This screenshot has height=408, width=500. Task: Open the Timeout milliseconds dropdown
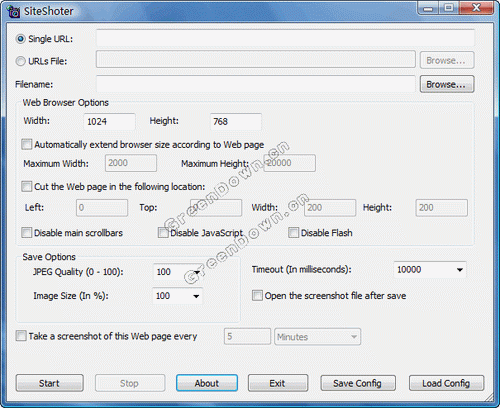point(460,270)
